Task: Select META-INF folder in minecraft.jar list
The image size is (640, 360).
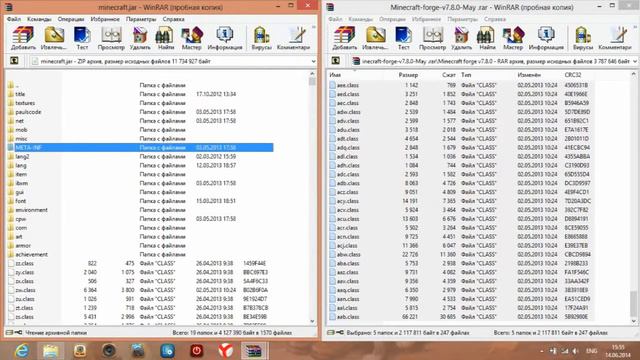Action: pos(140,147)
